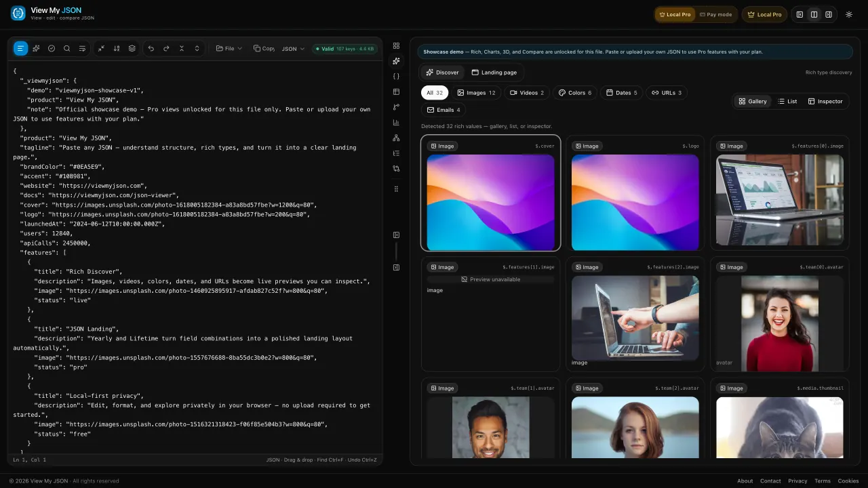Open the $.team[0].avatar image card
Screen dimensions: 868x488
780,314
